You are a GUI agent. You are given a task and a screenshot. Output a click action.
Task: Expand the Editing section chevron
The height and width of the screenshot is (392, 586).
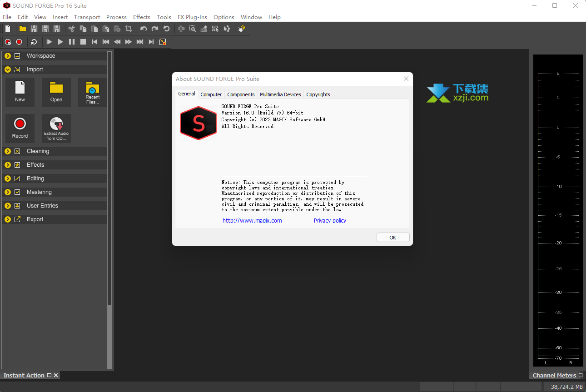coord(8,179)
